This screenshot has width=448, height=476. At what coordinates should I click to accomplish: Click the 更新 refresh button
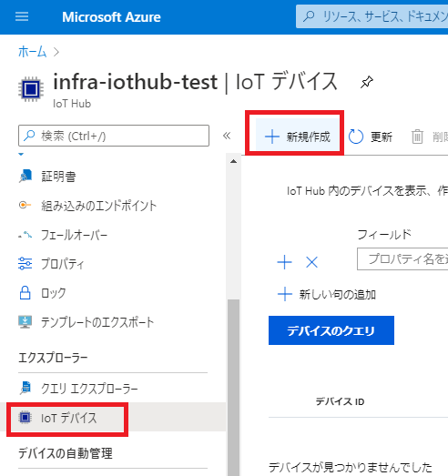[371, 137]
